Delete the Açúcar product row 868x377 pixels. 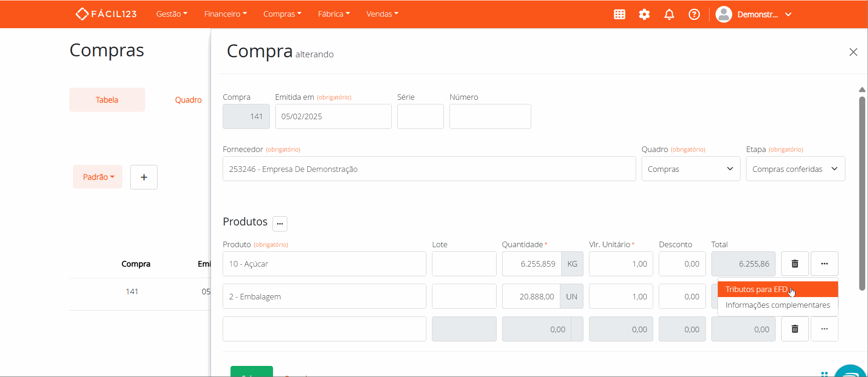(795, 264)
